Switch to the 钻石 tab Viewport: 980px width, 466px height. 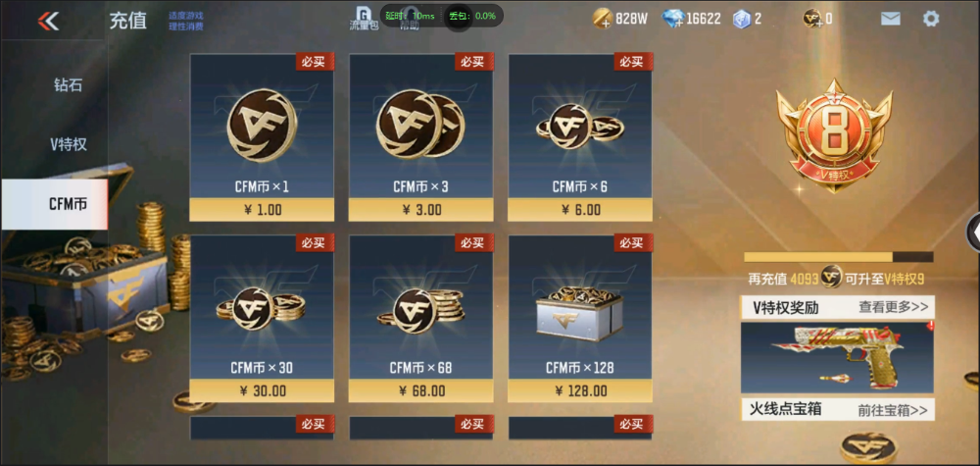pos(68,85)
